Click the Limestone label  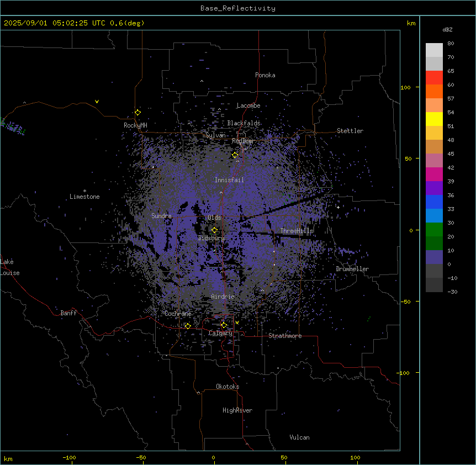tap(84, 197)
